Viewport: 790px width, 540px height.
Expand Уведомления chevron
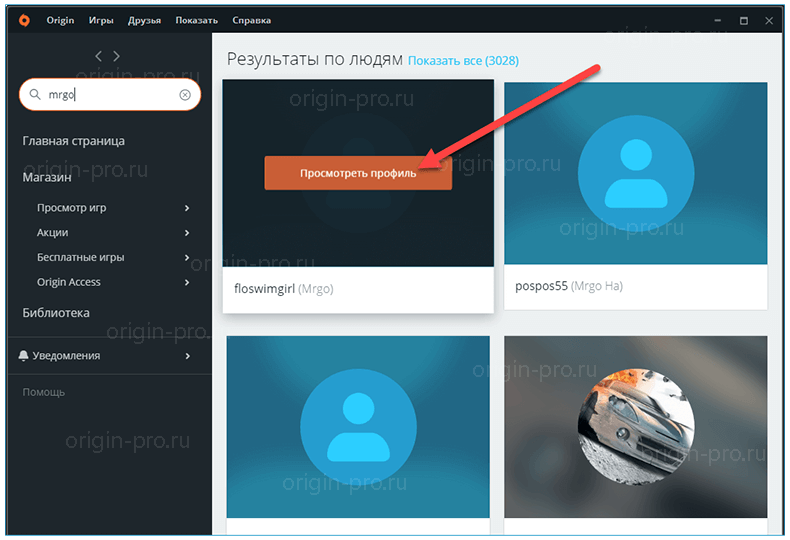tap(187, 356)
